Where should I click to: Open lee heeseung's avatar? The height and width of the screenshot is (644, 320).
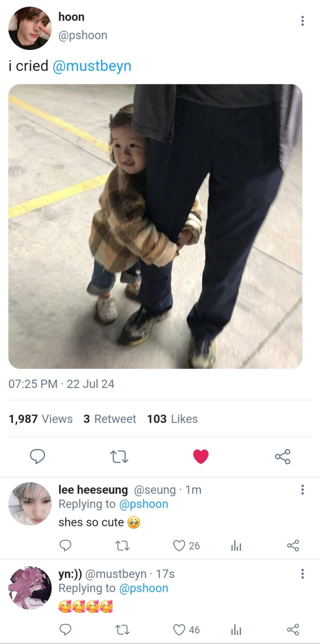(30, 503)
